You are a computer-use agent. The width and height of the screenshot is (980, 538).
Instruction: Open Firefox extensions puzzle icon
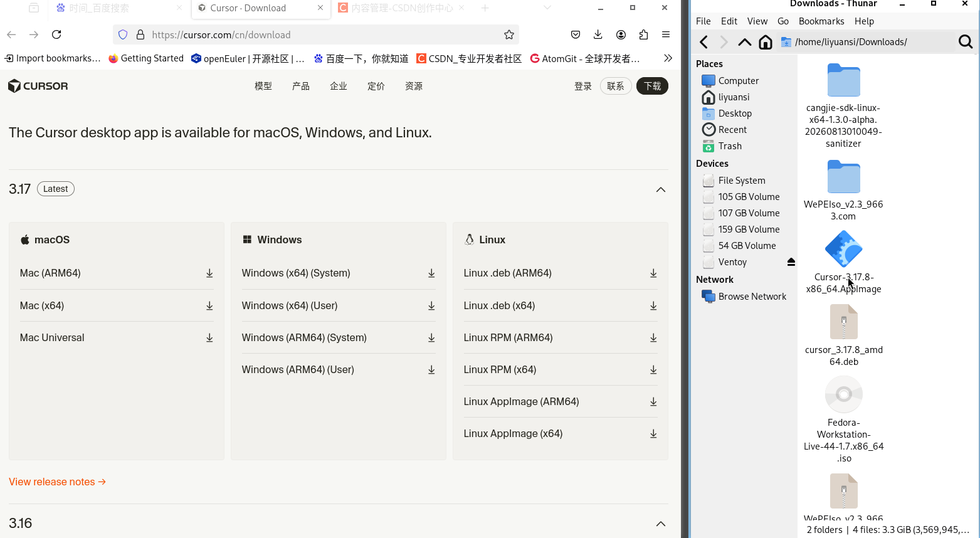click(643, 34)
